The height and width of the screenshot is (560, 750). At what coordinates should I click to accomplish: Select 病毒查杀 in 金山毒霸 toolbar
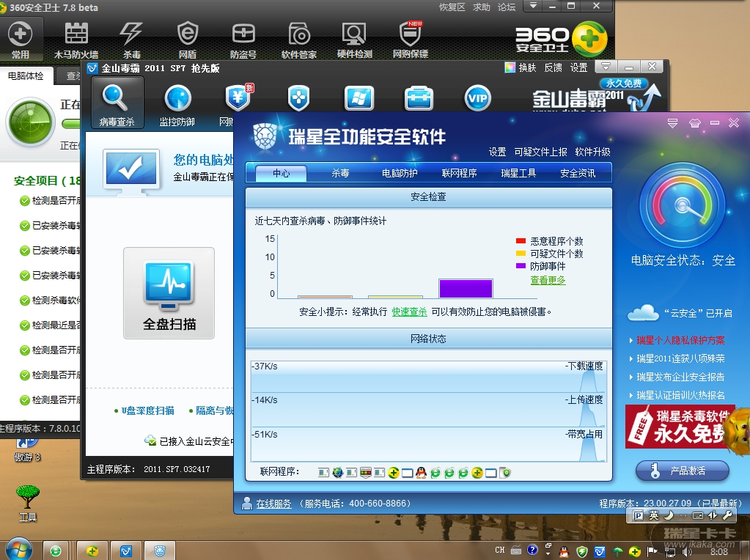117,103
